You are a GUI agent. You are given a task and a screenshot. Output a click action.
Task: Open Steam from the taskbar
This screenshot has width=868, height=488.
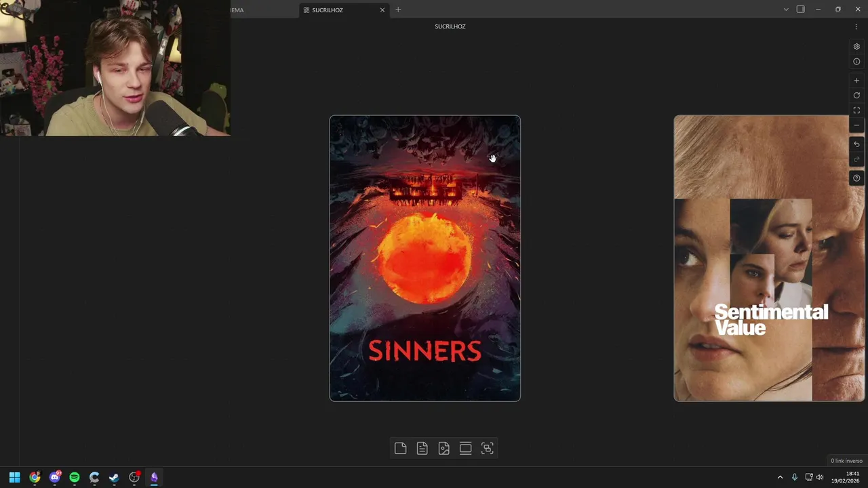click(x=114, y=477)
